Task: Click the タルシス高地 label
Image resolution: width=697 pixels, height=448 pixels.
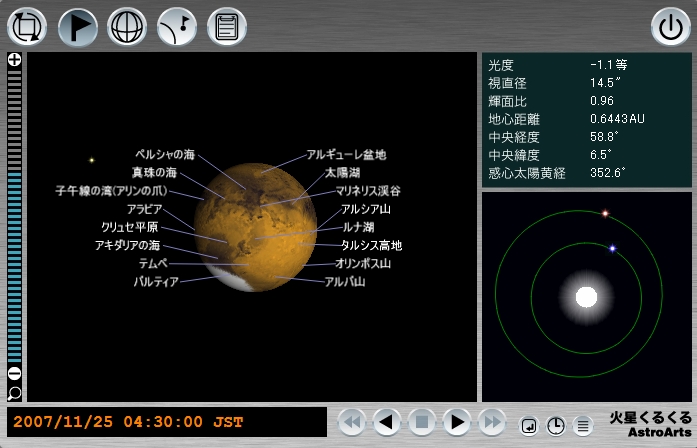Action: [372, 245]
